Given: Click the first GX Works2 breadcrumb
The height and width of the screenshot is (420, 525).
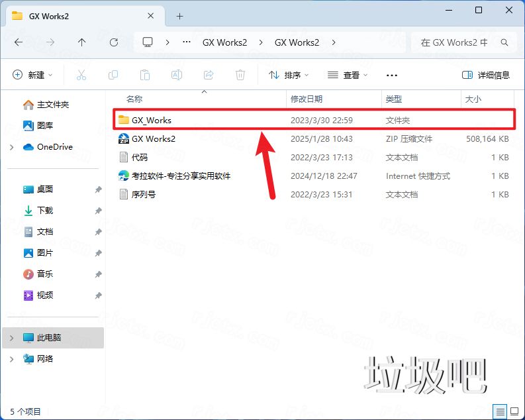Looking at the screenshot, I should tap(224, 42).
